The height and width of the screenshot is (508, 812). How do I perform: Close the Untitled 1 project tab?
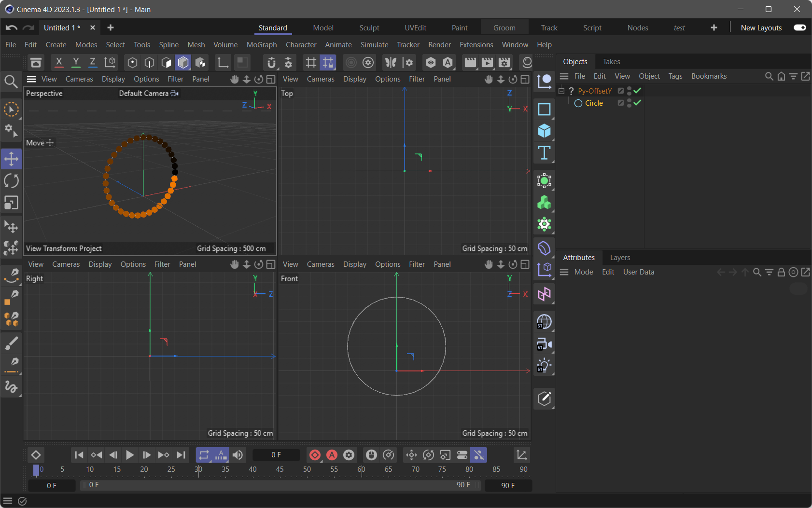pyautogui.click(x=93, y=27)
